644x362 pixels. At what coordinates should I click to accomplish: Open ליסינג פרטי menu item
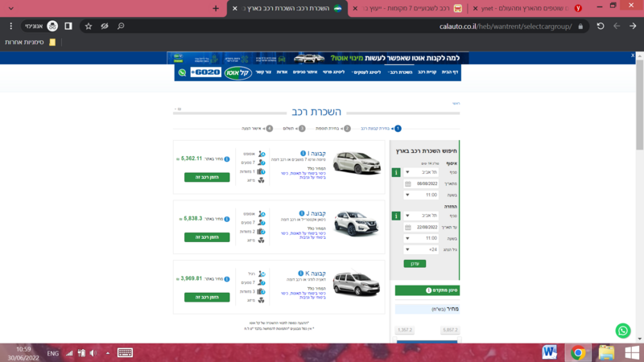[x=333, y=72]
